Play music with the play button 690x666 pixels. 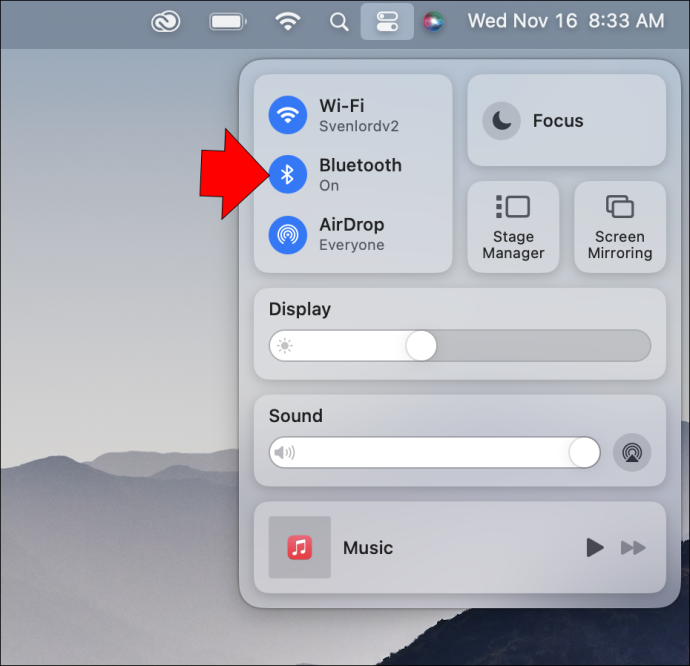tap(595, 548)
